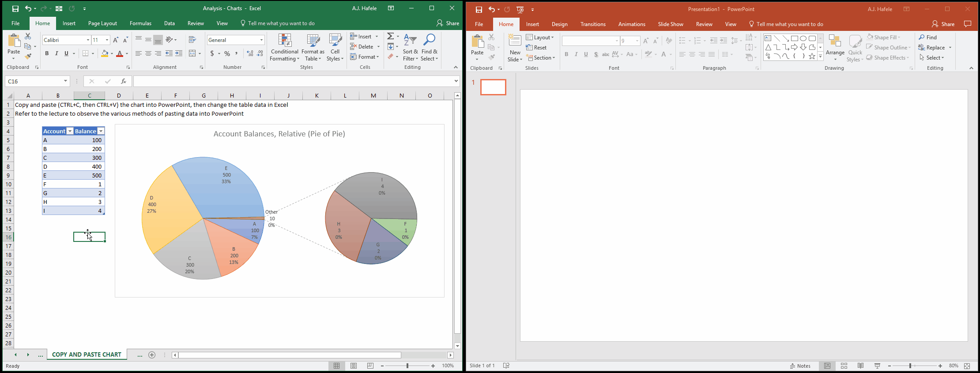The width and height of the screenshot is (980, 373).
Task: Add new sheet with plus icon
Action: pos(152,355)
